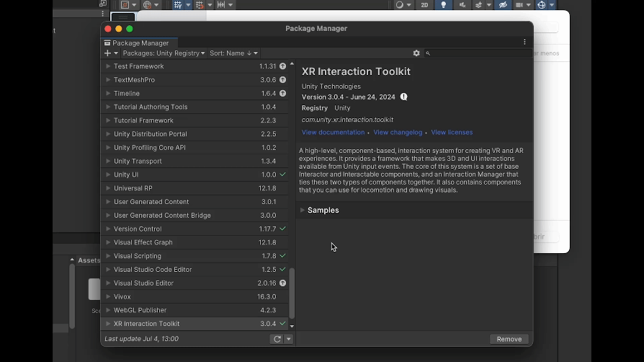Click update-available icon for TextMeshPro
This screenshot has width=644, height=362.
pos(282,80)
